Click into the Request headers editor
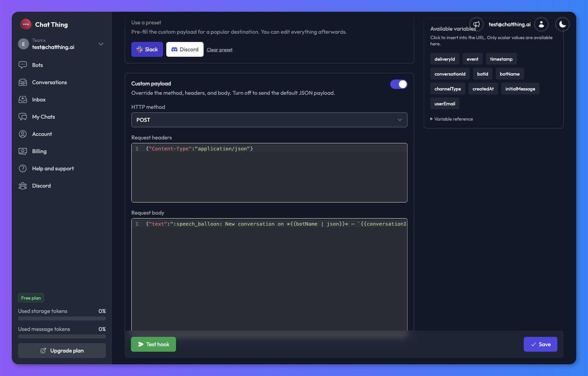This screenshot has height=376, width=588. pyautogui.click(x=269, y=173)
